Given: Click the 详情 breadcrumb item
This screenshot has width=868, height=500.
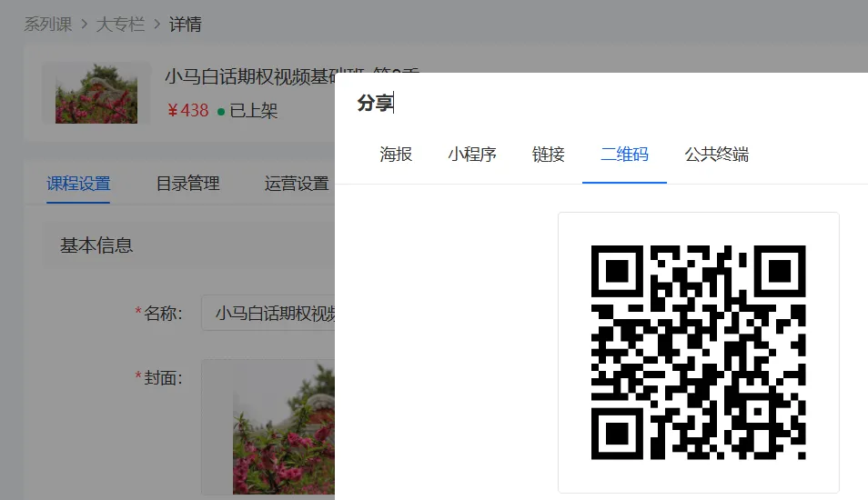Looking at the screenshot, I should [x=185, y=25].
